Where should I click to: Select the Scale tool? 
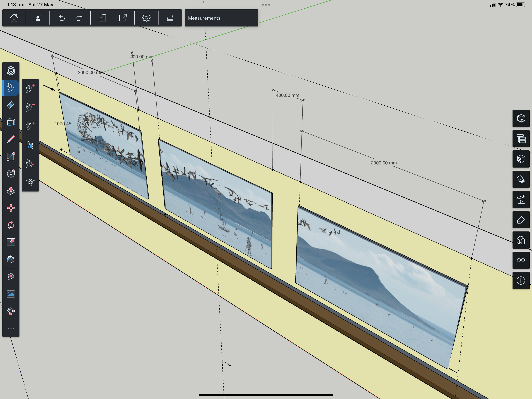click(11, 242)
